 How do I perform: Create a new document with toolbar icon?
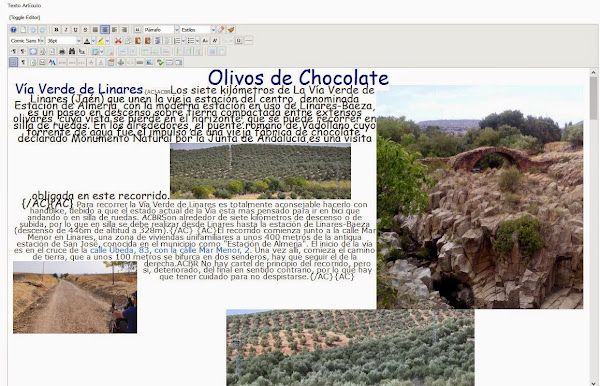23,30
